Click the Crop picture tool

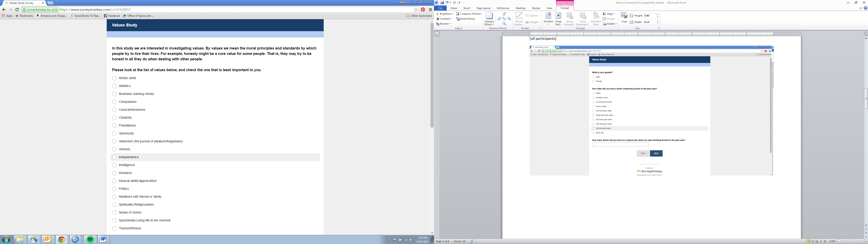[624, 18]
